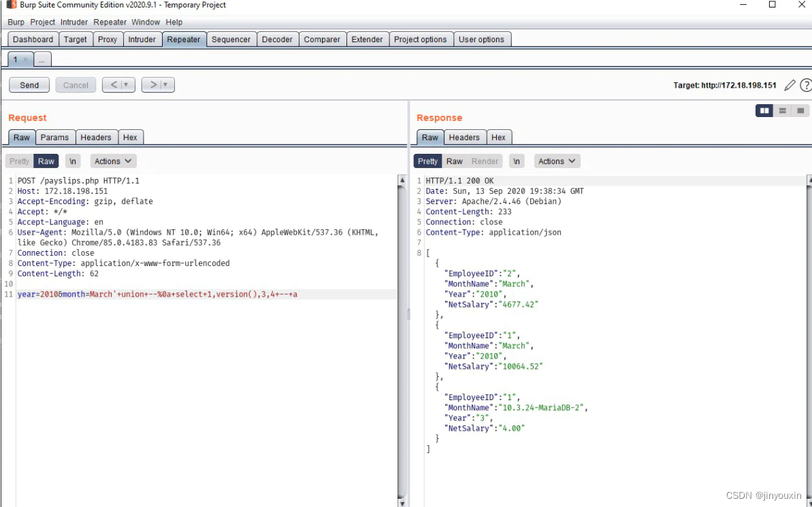Image resolution: width=812 pixels, height=507 pixels.
Task: Go forward to next request
Action: coord(152,85)
